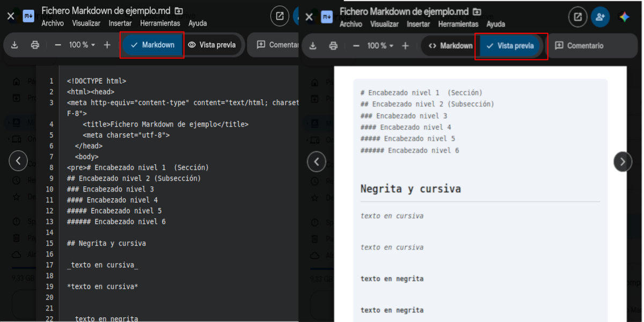Open in new window icon, right-hand window
The width and height of the screenshot is (644, 322).
[578, 17]
